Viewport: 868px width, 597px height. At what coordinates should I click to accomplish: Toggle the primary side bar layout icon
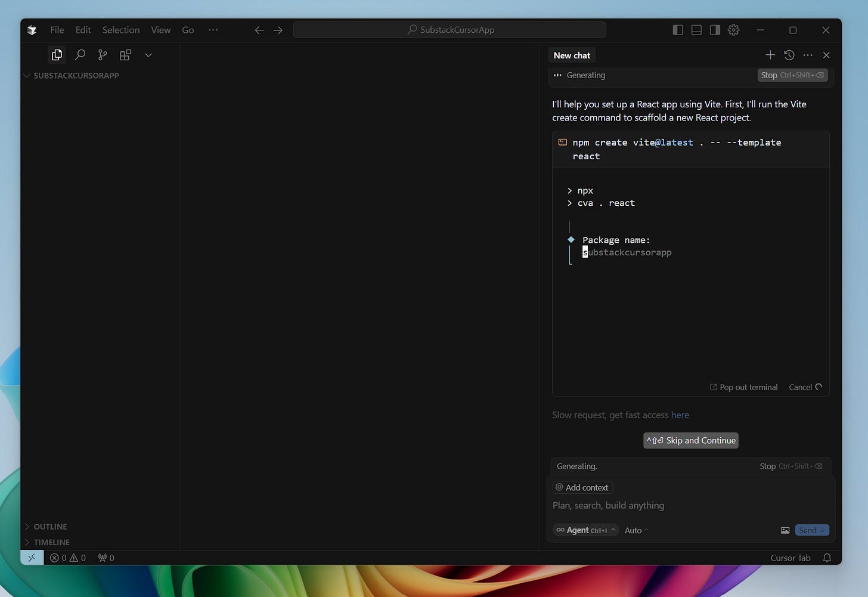(x=678, y=30)
